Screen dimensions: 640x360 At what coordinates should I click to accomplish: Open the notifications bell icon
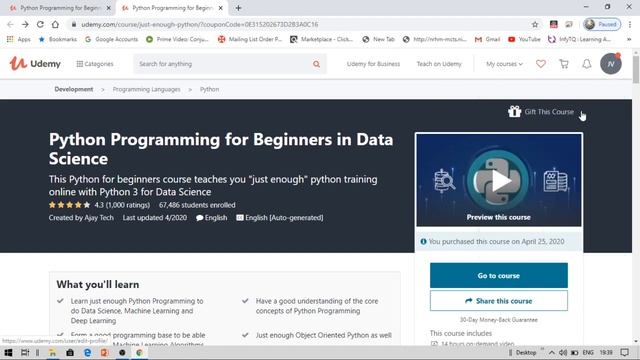587,64
